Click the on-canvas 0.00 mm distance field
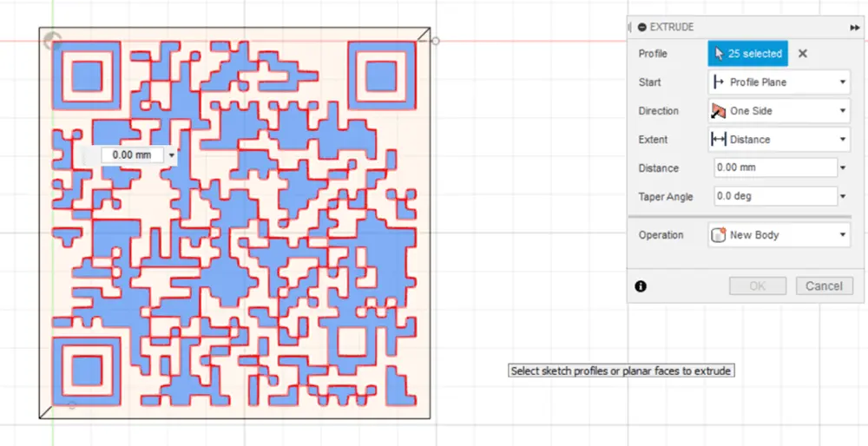868x446 pixels. point(132,155)
